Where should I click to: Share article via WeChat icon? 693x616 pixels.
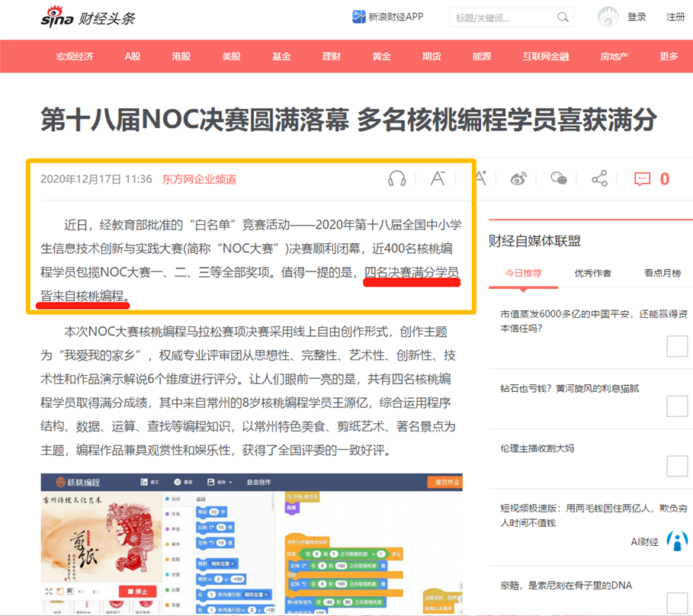click(559, 178)
